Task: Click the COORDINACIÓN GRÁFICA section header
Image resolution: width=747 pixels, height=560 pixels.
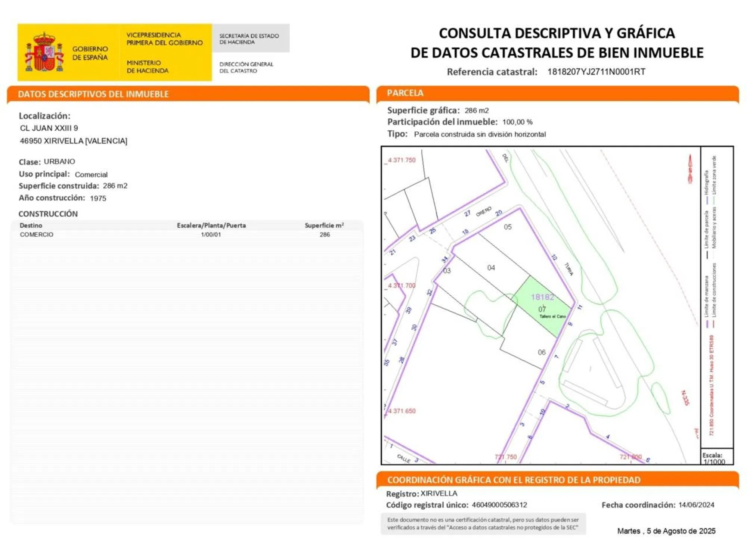Action: (514, 480)
